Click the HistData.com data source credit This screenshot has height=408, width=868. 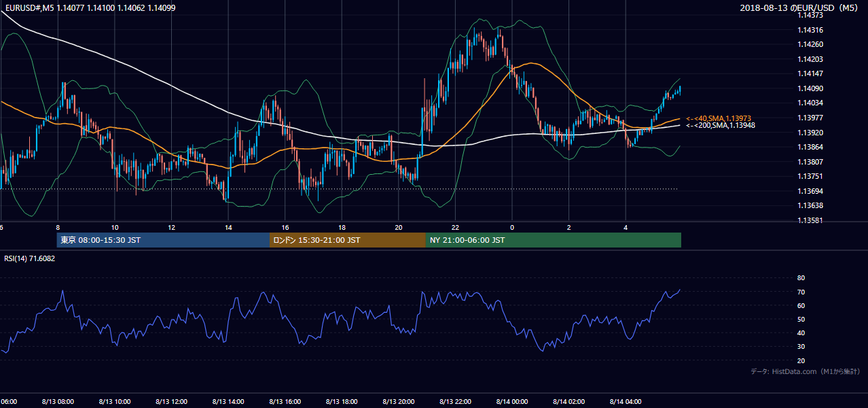806,371
